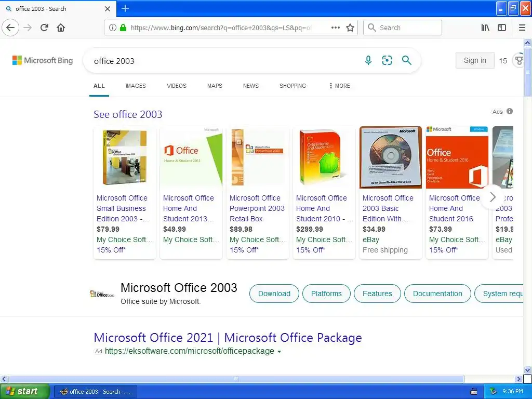
Task: Focus the browser address bar URL
Action: [220, 28]
